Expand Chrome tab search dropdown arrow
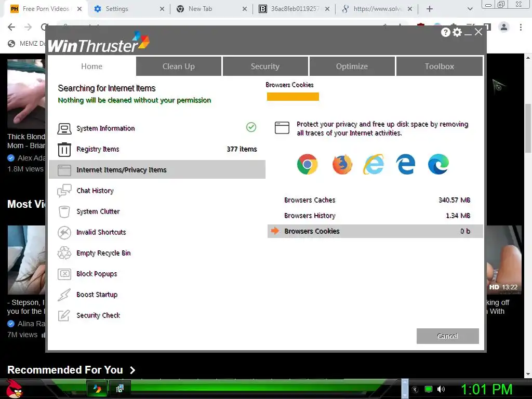The width and height of the screenshot is (532, 399). [x=470, y=9]
